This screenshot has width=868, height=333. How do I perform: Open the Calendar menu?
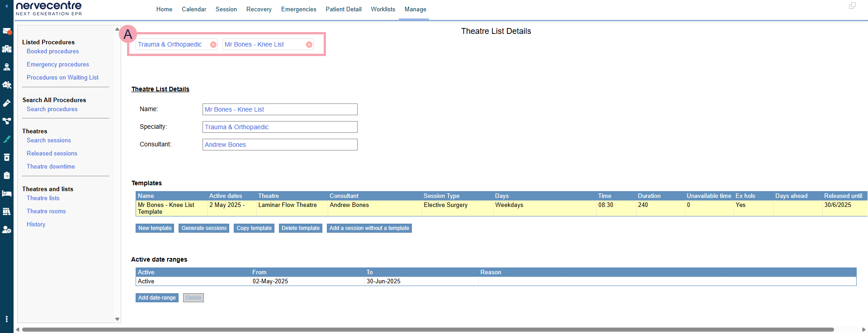(194, 9)
